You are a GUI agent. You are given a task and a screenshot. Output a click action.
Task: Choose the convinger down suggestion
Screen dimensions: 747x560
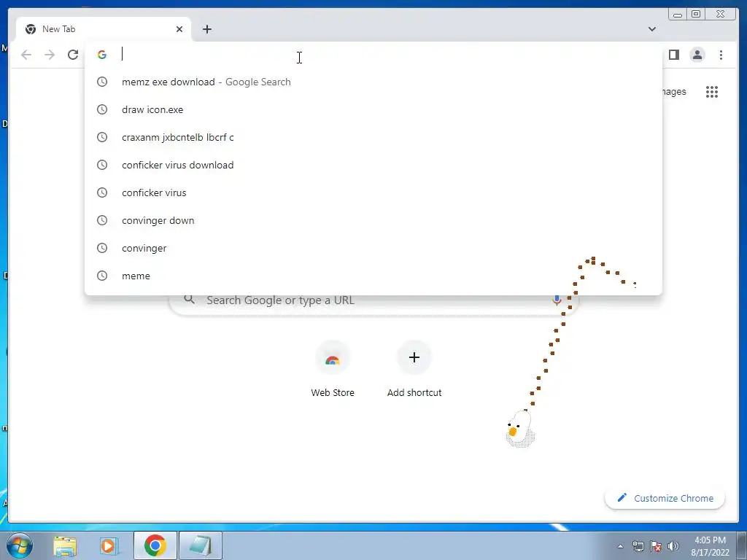373,220
